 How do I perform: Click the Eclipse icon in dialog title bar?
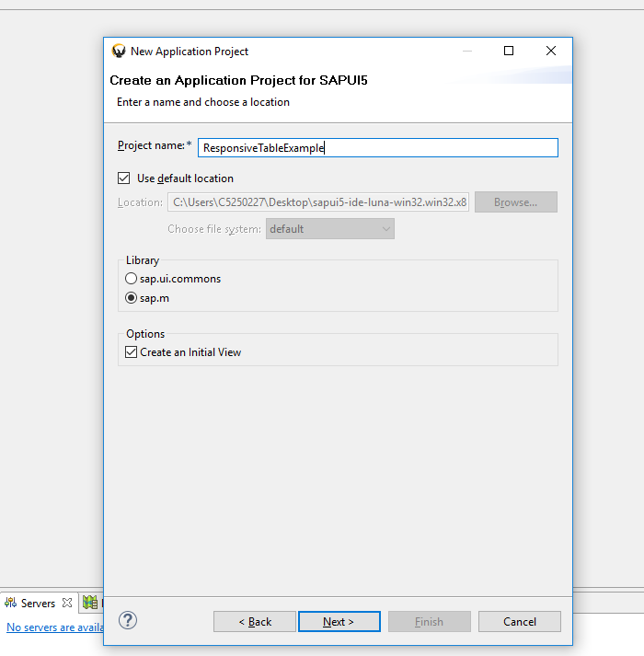(x=119, y=51)
